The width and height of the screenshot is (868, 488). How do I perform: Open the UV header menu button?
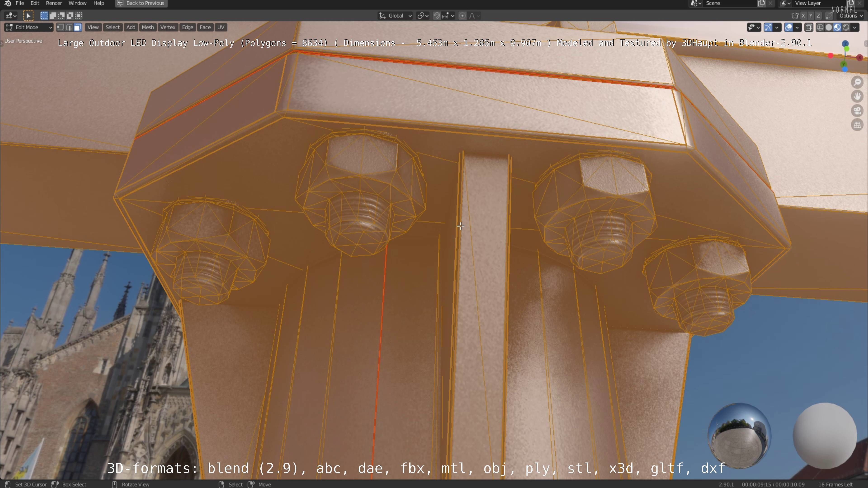click(221, 27)
